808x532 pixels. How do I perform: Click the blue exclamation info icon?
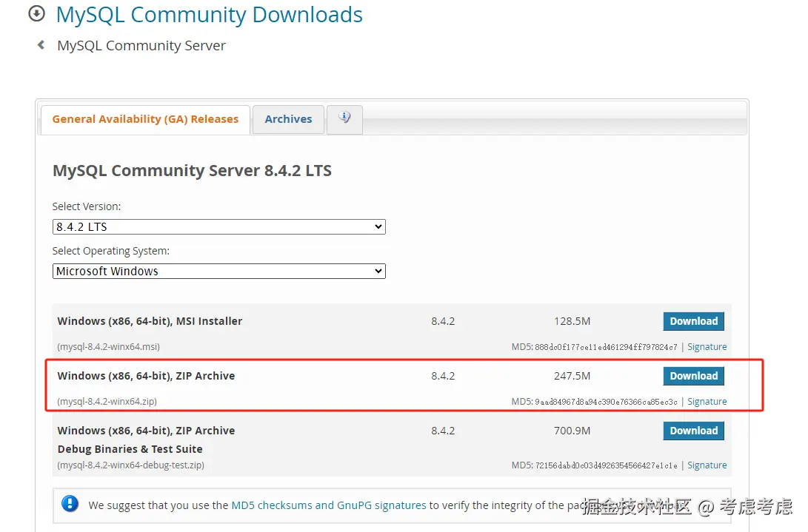click(x=70, y=503)
